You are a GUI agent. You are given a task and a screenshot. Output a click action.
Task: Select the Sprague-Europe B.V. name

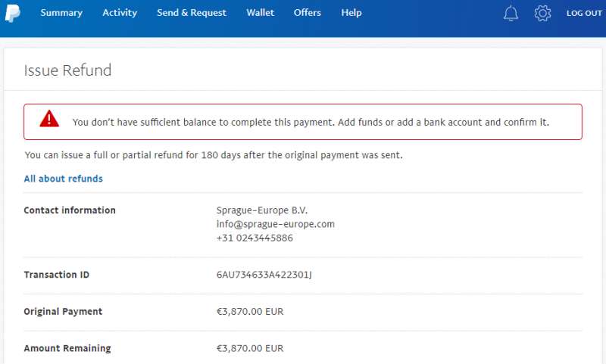262,210
